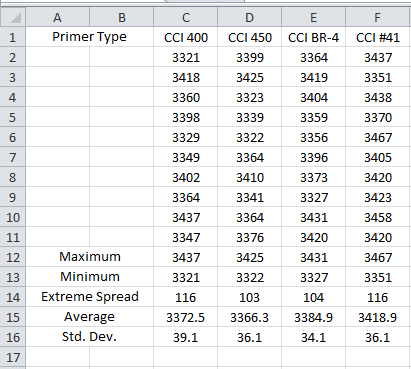Select Average value 3384.9
Image resolution: width=411 pixels, height=369 pixels.
pos(314,317)
